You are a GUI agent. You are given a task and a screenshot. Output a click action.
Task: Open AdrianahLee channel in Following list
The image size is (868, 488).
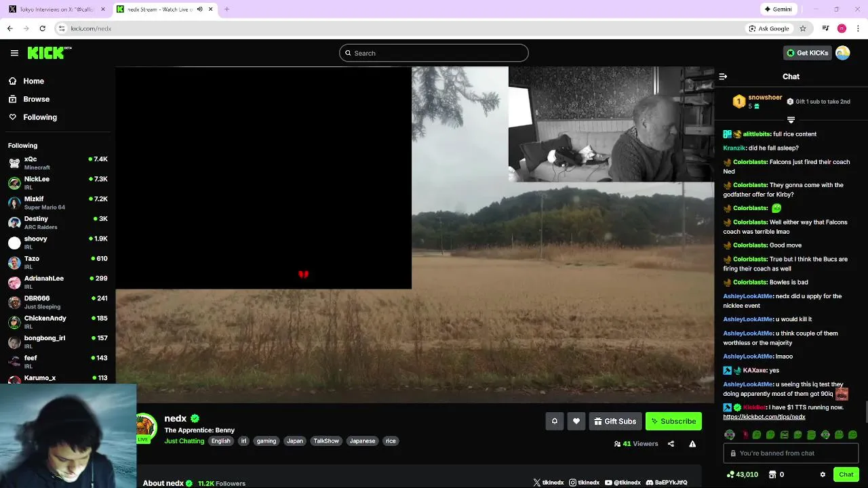click(x=58, y=282)
